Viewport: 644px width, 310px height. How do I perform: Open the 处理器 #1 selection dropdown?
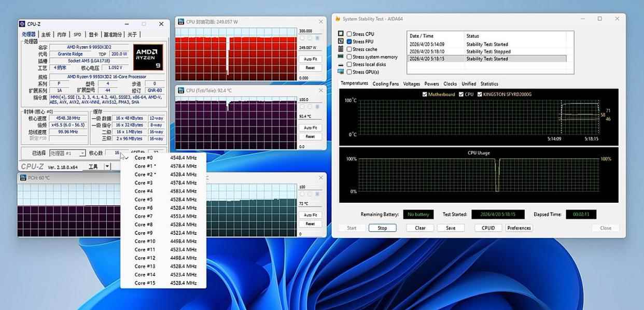pyautogui.click(x=67, y=153)
